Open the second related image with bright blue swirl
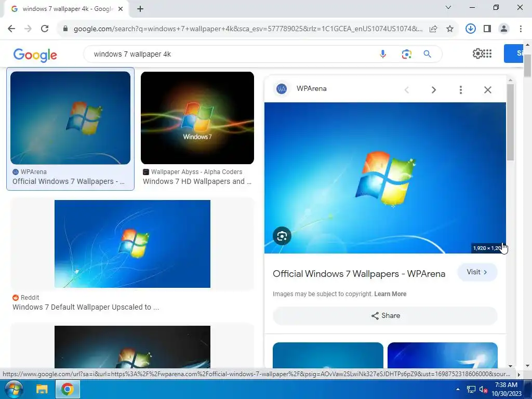 point(443,355)
